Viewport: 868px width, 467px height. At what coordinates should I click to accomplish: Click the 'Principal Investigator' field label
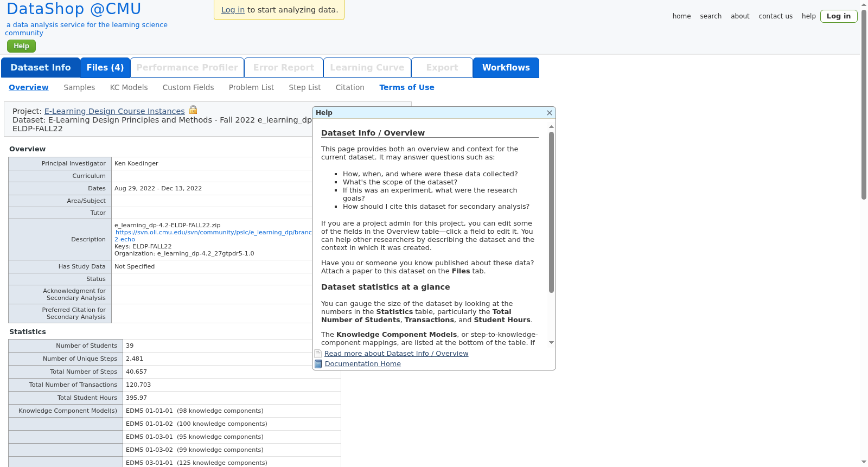[x=74, y=163]
